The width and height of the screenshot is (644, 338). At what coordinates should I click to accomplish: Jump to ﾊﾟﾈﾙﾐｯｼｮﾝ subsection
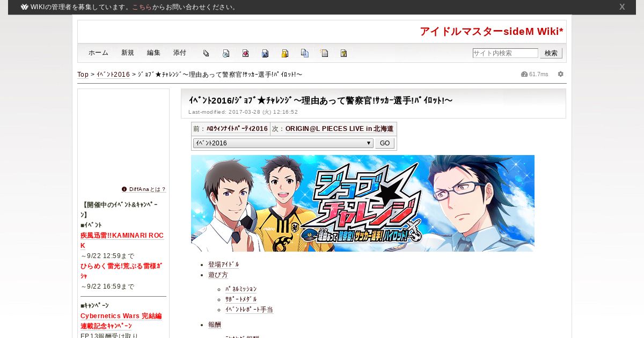[241, 289]
